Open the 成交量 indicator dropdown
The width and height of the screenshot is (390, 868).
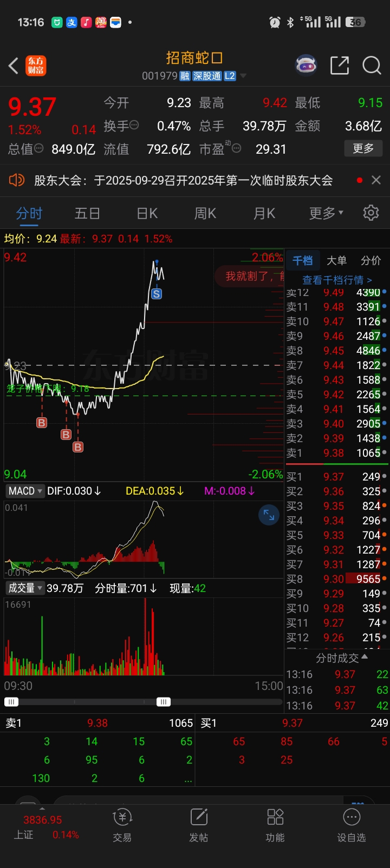[25, 588]
